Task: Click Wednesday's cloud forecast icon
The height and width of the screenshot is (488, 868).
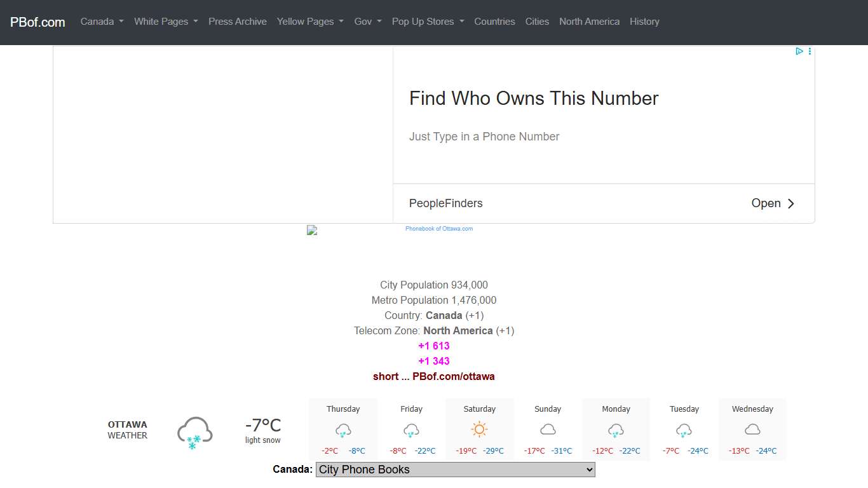Action: (752, 430)
